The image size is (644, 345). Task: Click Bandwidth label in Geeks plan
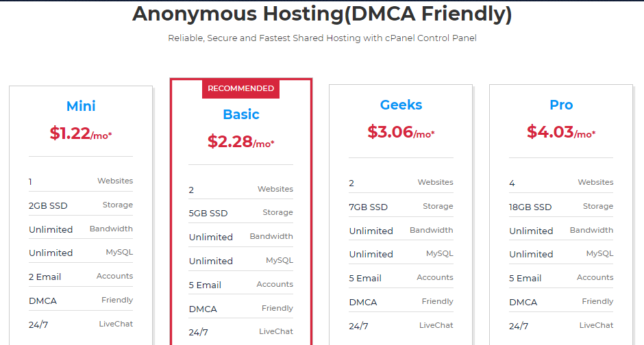pyautogui.click(x=431, y=230)
